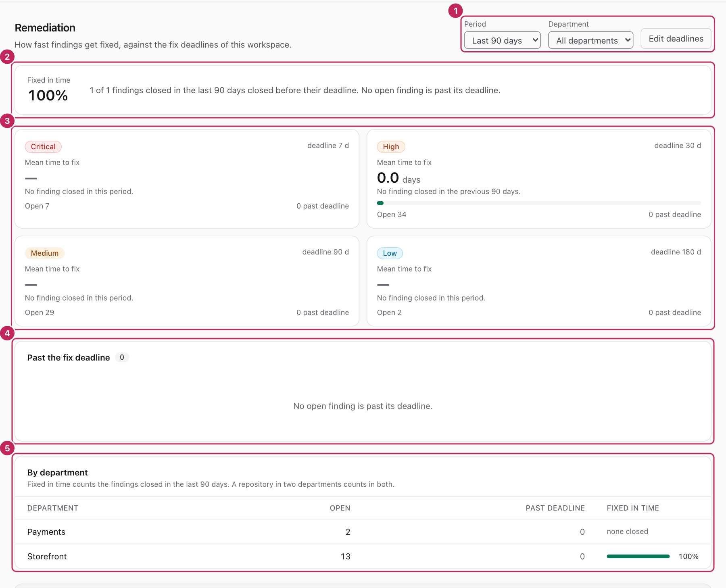Click 'Open 2' in the Low card
726x588 pixels.
[x=389, y=313]
